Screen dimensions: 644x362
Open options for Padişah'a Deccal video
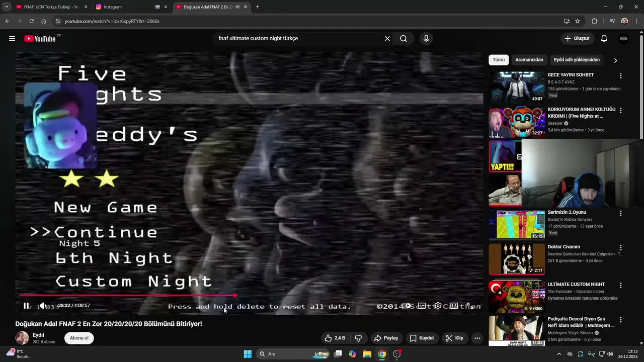(620, 320)
